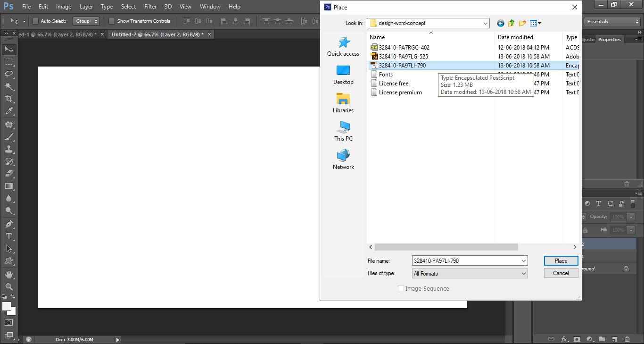Screen dimensions: 644x344
Task: Enable Auto-Select in the options bar
Action: [x=36, y=21]
